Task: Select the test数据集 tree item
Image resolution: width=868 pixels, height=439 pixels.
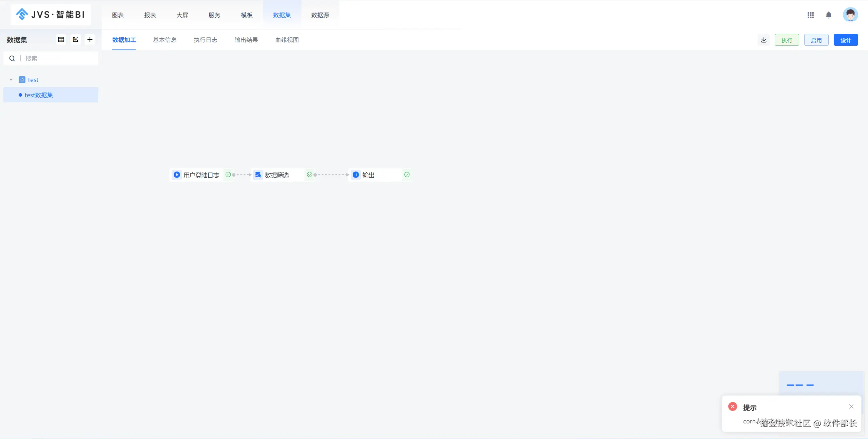Action: click(x=39, y=95)
